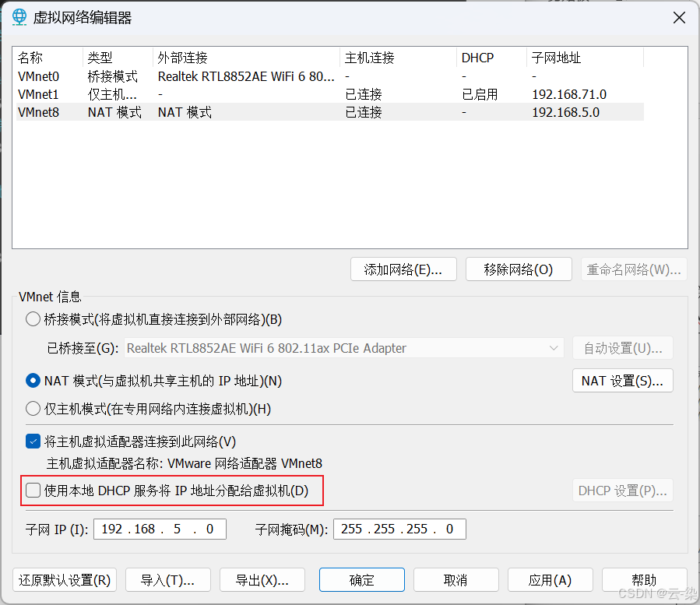Click 已连接 host cell of VMnet8
The height and width of the screenshot is (605, 700).
click(364, 112)
